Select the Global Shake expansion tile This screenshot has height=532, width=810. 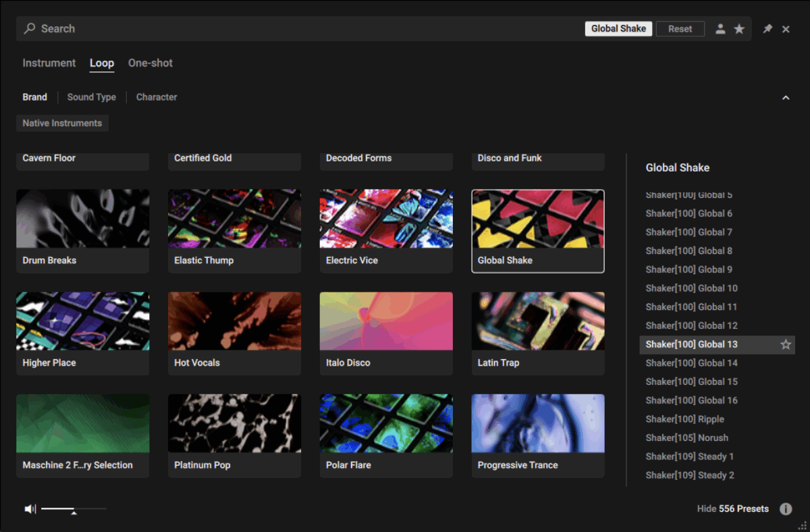538,231
